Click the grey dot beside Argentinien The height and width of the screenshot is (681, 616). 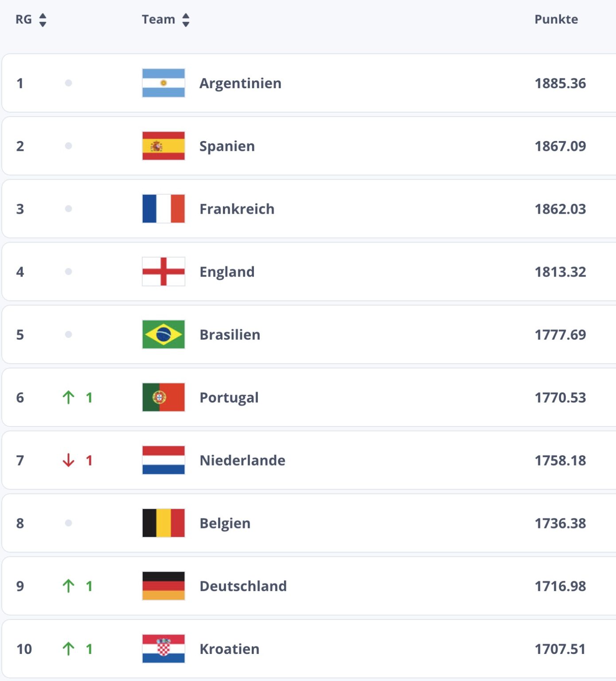[69, 83]
